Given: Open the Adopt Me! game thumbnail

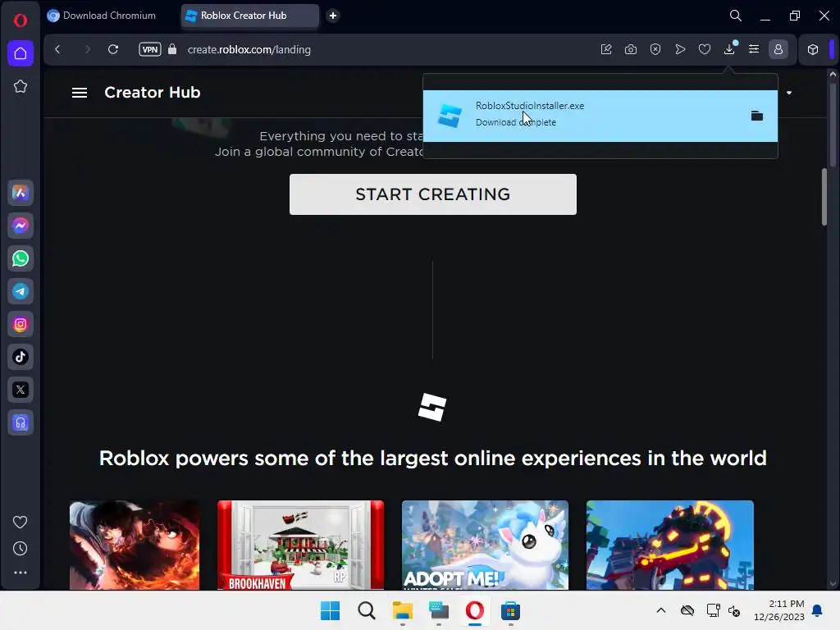Looking at the screenshot, I should coord(485,546).
